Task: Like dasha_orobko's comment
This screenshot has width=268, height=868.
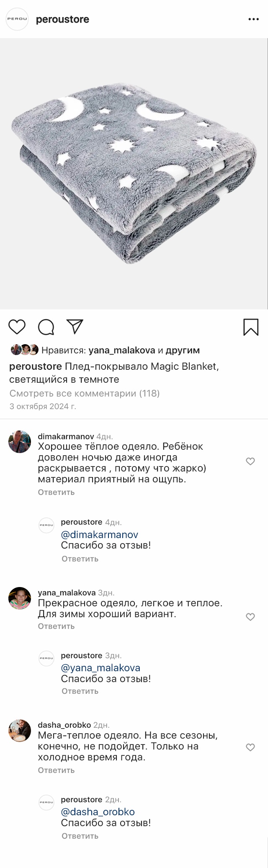Action: [250, 747]
